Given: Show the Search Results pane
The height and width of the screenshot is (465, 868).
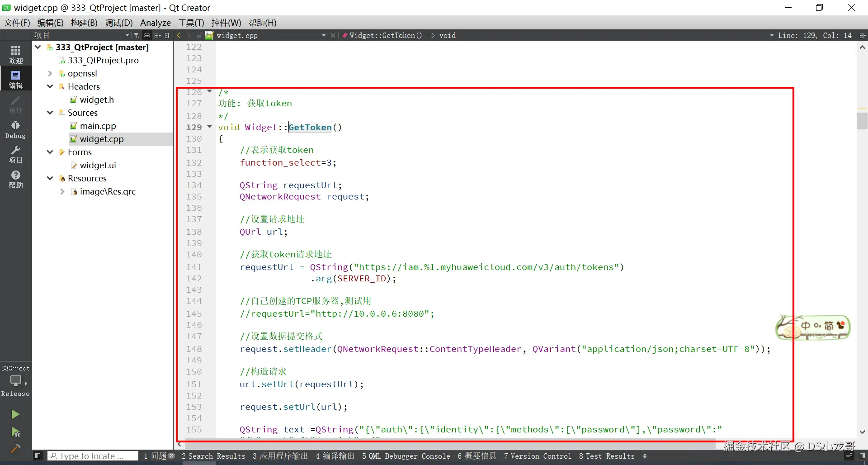Looking at the screenshot, I should [x=213, y=456].
